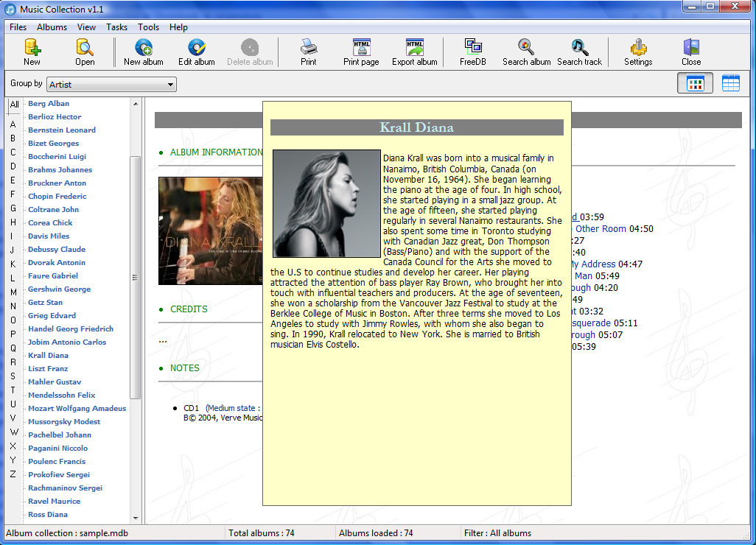Screen dimensions: 756x545
Task: Click the Edit album icon
Action: 196,52
